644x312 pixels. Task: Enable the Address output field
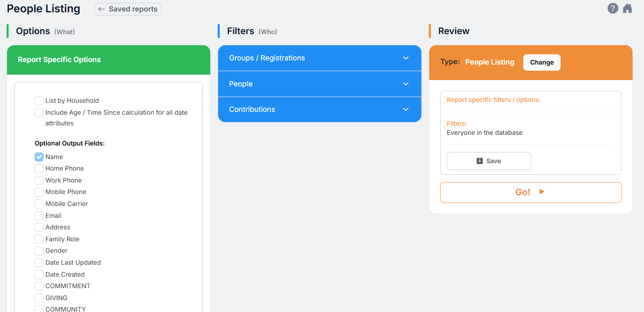pos(39,227)
